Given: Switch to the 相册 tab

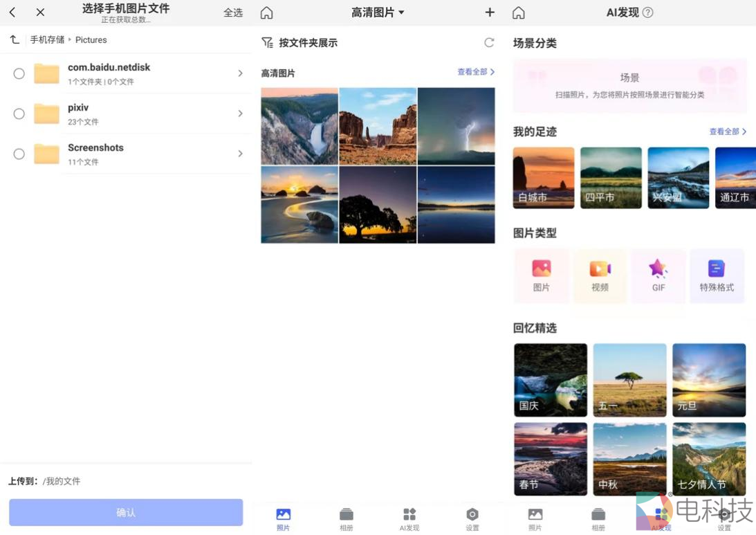Looking at the screenshot, I should (346, 518).
